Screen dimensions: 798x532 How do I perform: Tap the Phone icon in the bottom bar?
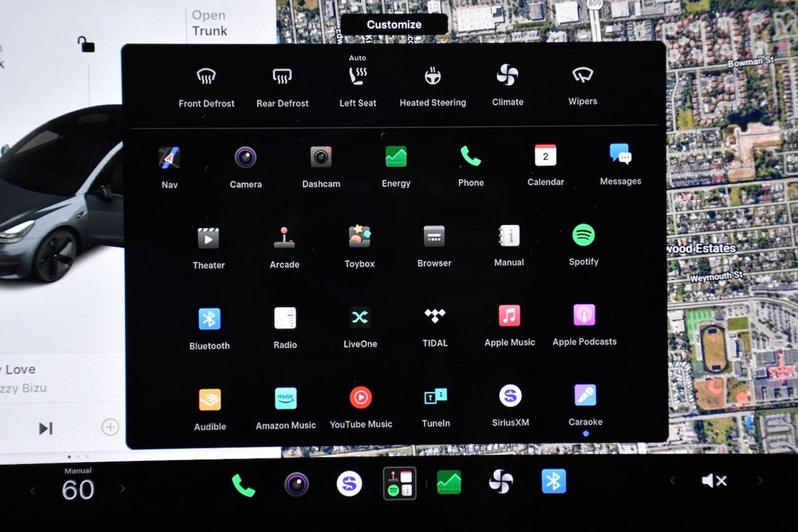(243, 485)
